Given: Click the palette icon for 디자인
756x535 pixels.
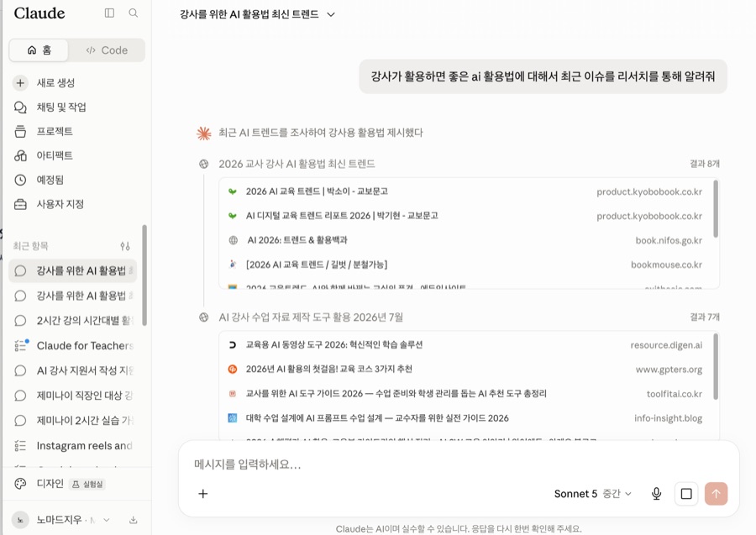Looking at the screenshot, I should [20, 484].
